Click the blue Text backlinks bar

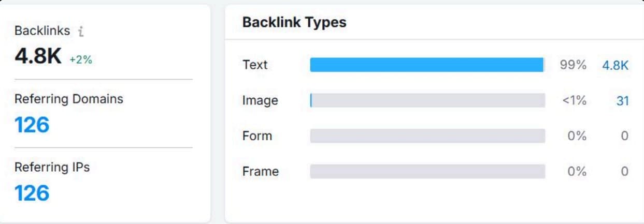point(427,65)
